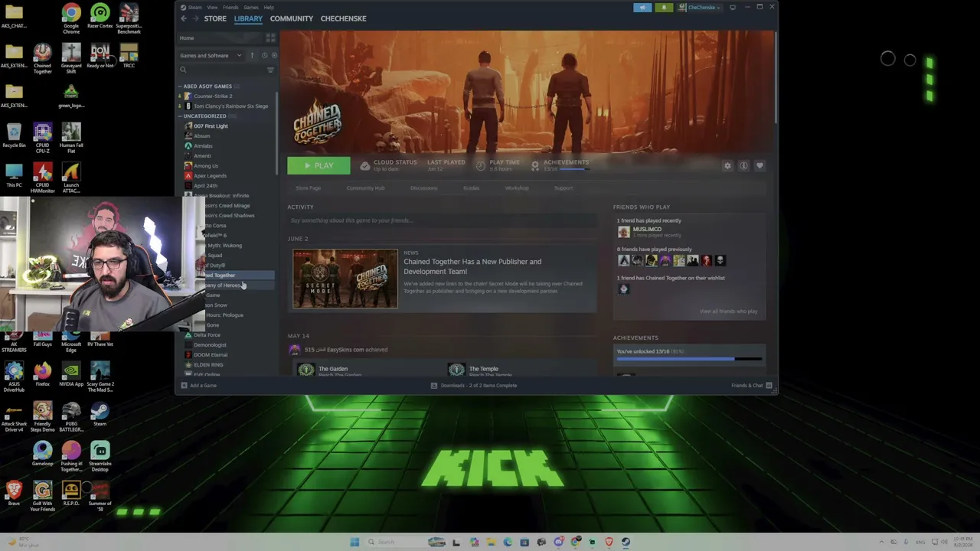Select Brave browser desktop icon
Screen dimensions: 980x551
point(14,494)
